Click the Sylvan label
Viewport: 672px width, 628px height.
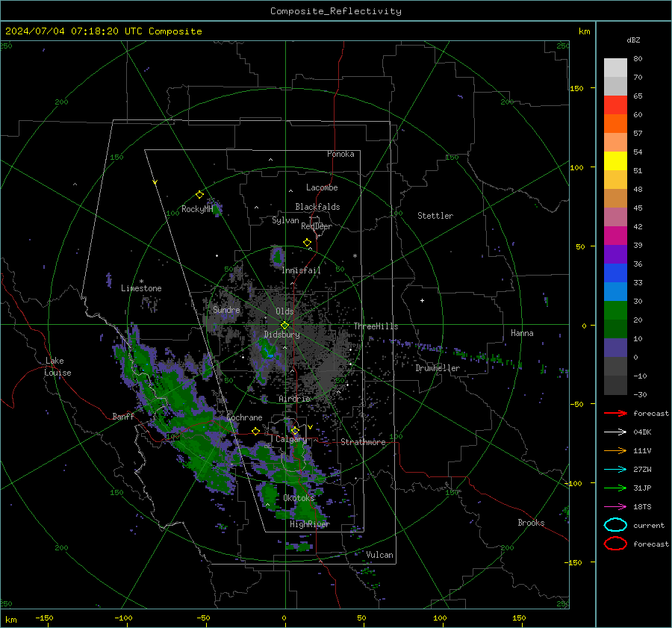pos(285,220)
